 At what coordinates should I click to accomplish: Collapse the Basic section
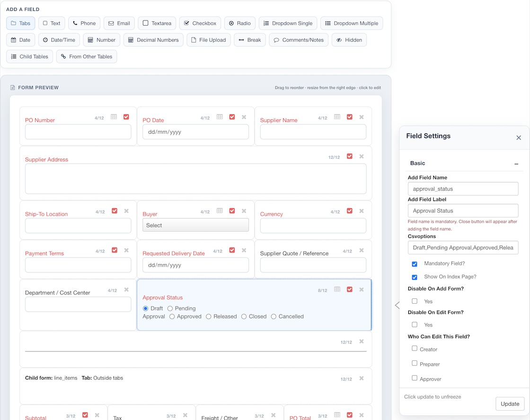pos(516,164)
